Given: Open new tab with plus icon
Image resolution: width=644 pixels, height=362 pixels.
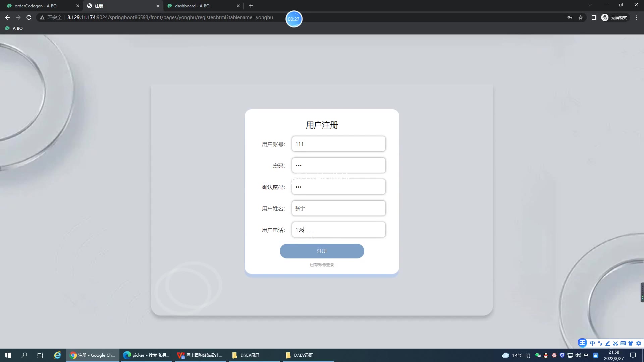Looking at the screenshot, I should click(251, 6).
